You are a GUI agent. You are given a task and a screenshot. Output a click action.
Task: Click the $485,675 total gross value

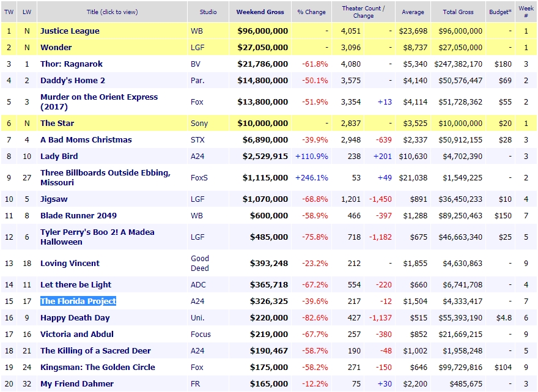tap(466, 383)
